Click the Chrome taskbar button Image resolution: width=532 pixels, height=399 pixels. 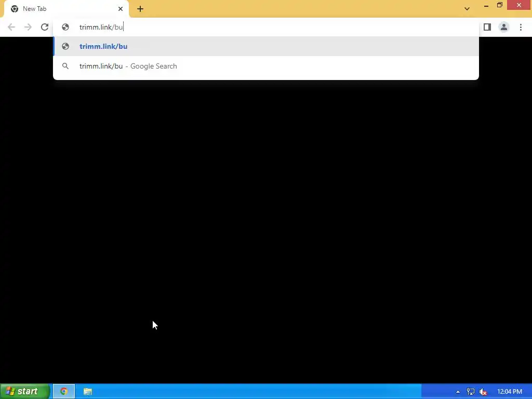coord(64,392)
